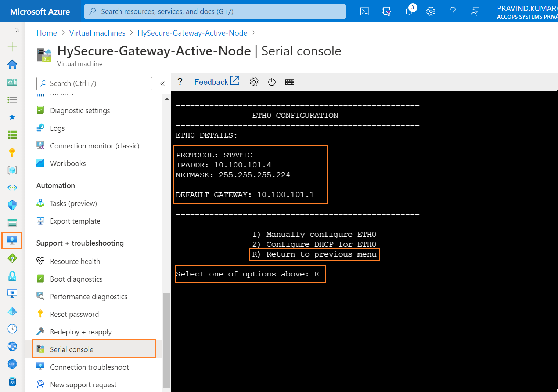Click the 'Select one of options above' prompt line
The height and width of the screenshot is (392, 558).
pos(248,274)
